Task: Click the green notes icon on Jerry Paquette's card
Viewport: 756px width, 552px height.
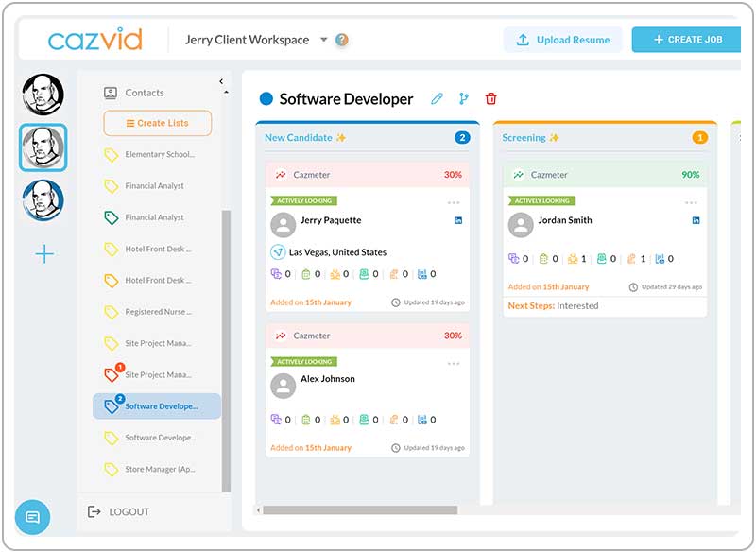Action: [305, 274]
